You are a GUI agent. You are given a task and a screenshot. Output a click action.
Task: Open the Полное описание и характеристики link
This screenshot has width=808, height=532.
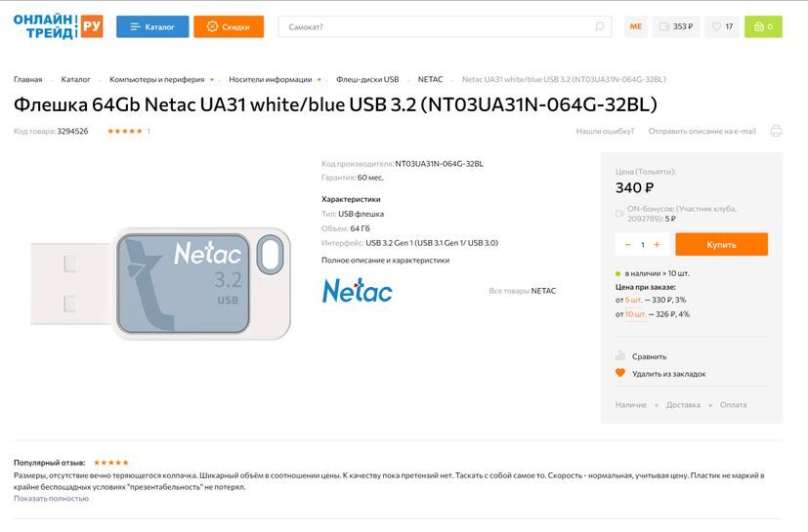click(385, 261)
